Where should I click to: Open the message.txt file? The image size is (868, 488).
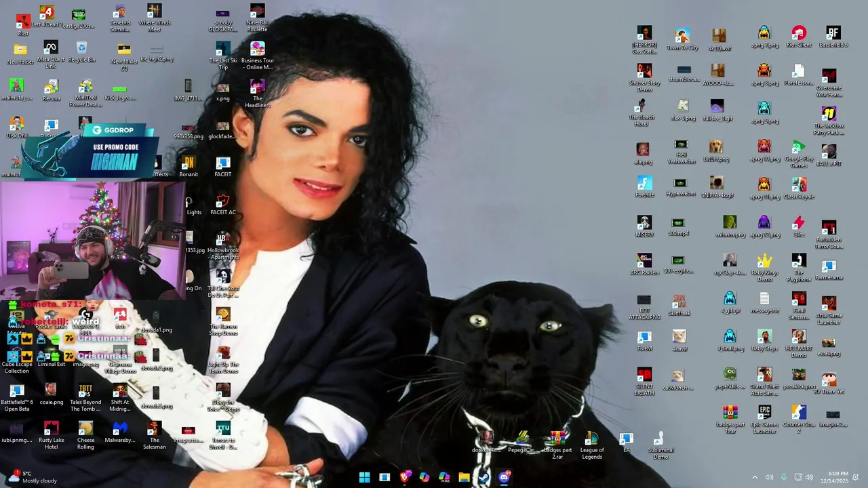(x=765, y=302)
